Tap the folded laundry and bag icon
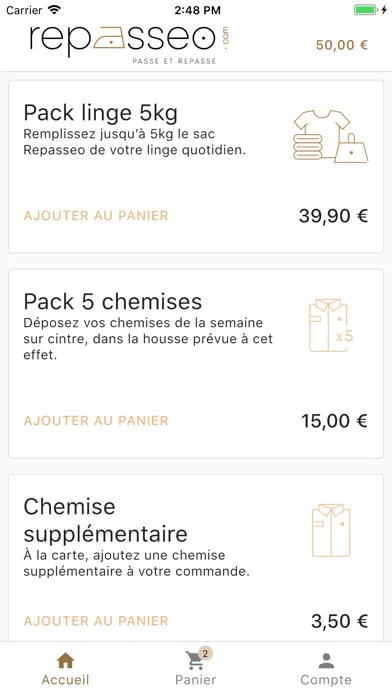The height and width of the screenshot is (696, 392). (331, 136)
